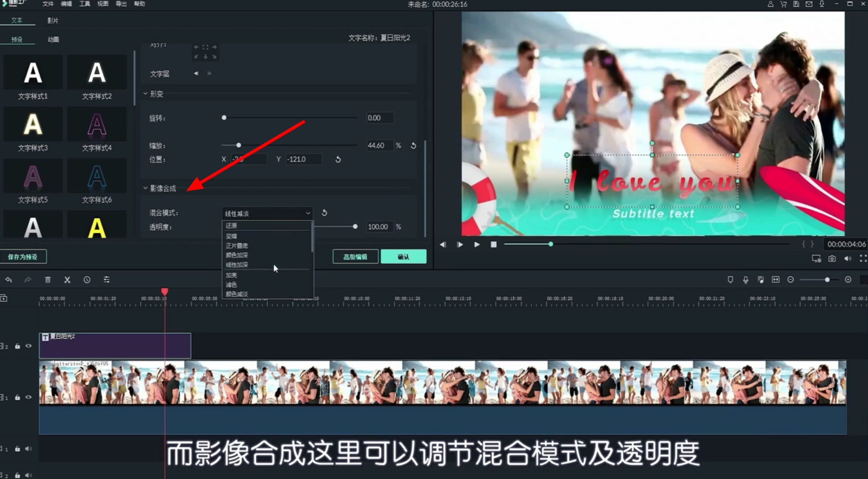868x479 pixels.
Task: Confirm changes with the 确认 button
Action: (x=403, y=257)
